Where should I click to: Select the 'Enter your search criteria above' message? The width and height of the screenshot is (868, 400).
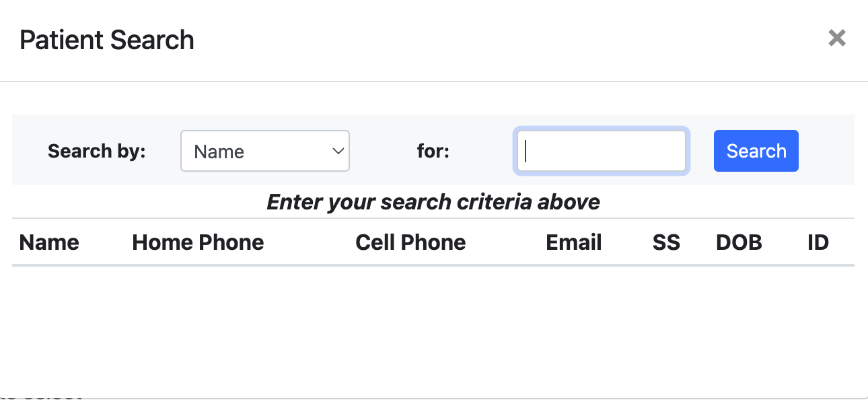(x=433, y=201)
